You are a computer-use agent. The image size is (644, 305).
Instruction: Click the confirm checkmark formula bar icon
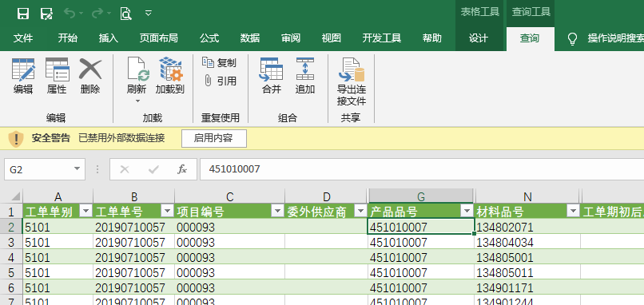tap(153, 169)
